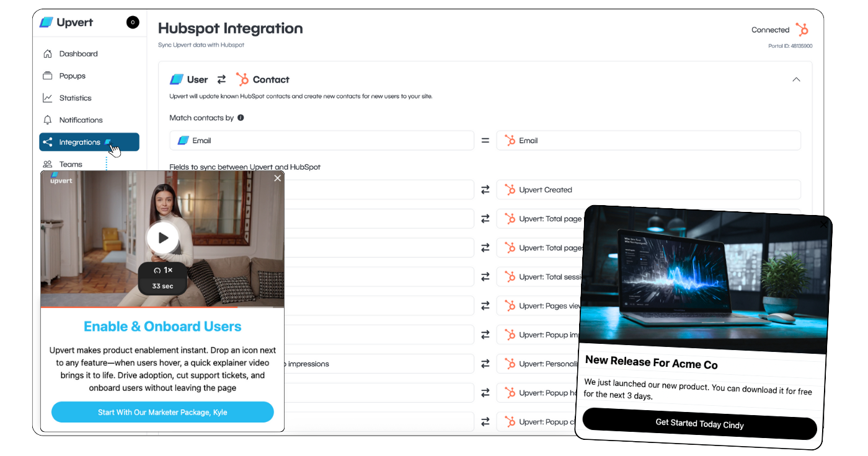This screenshot has height=456, width=868.
Task: Click the Hubspot Integration page title
Action: tap(231, 28)
